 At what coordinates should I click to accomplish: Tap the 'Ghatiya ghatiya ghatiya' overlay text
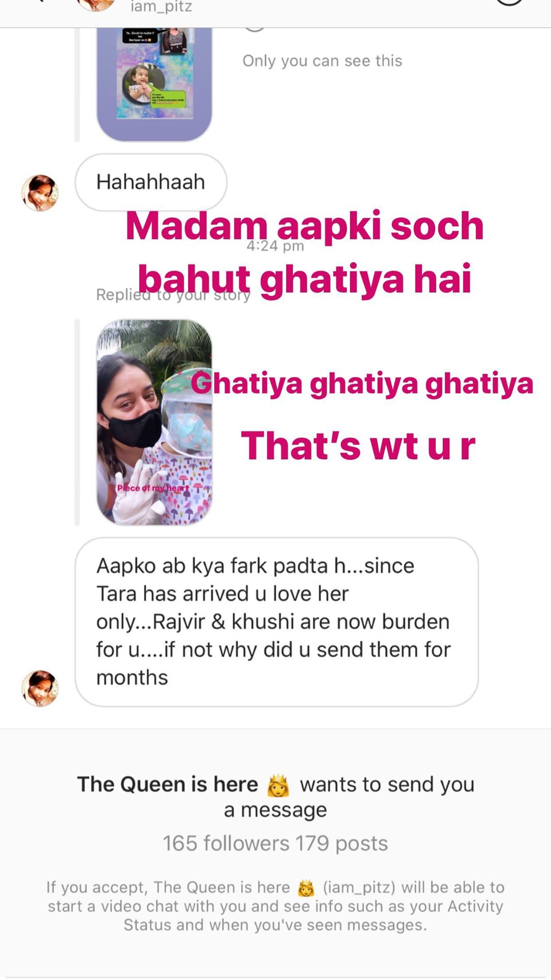click(362, 384)
